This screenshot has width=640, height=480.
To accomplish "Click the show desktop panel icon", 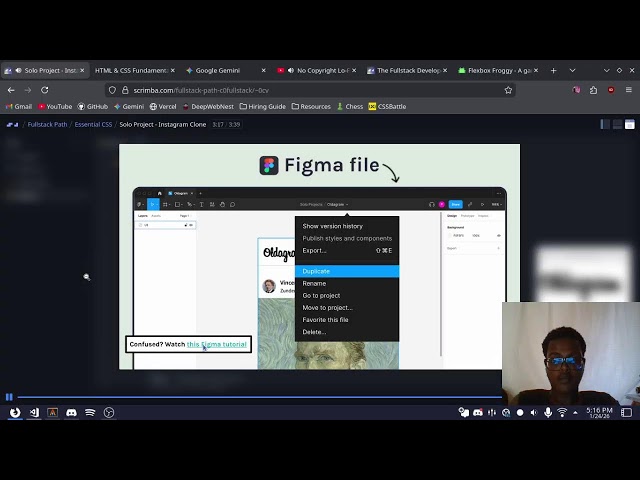I will pos(627,413).
